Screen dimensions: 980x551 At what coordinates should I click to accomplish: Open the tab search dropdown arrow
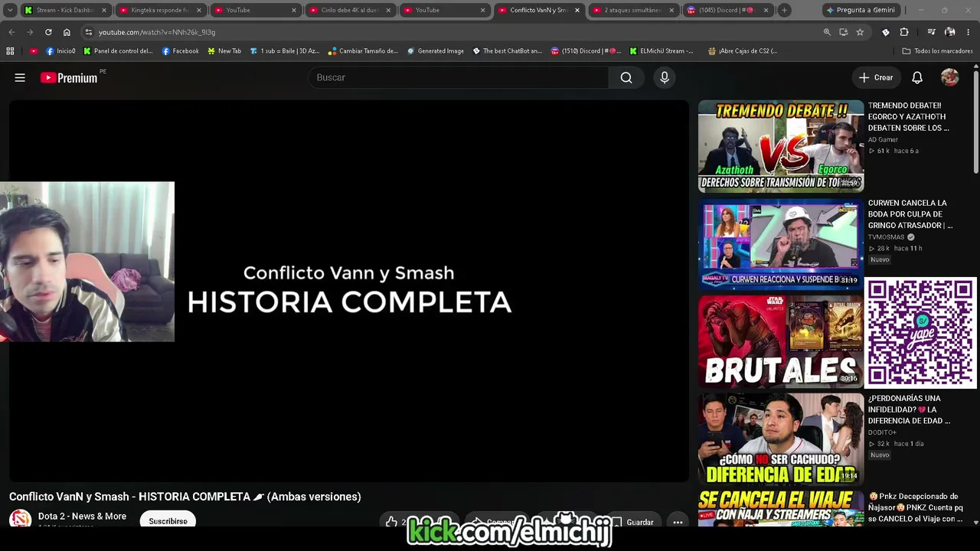point(10,10)
